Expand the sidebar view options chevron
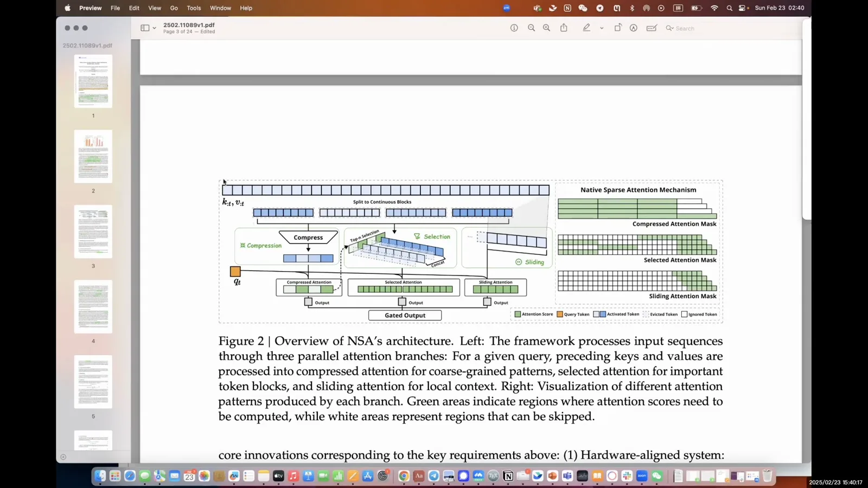Image resolution: width=868 pixels, height=488 pixels. click(155, 28)
